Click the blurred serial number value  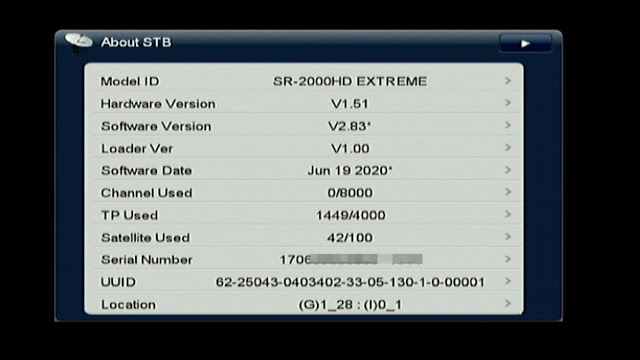(x=351, y=260)
